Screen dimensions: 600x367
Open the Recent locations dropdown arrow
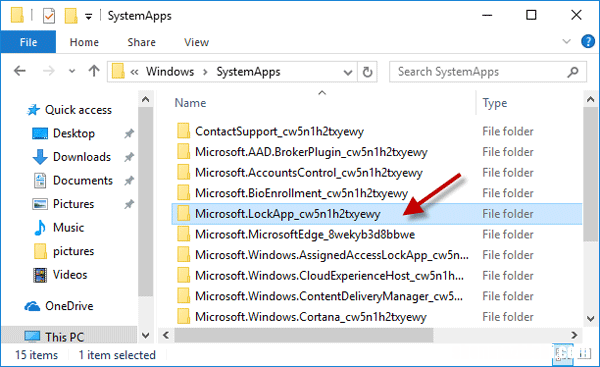(72, 71)
